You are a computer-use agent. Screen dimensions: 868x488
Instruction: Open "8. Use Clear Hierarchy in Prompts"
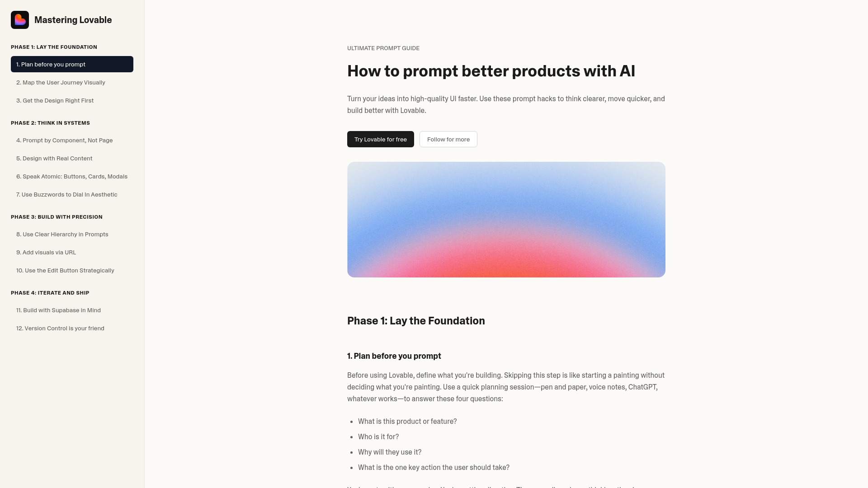62,234
